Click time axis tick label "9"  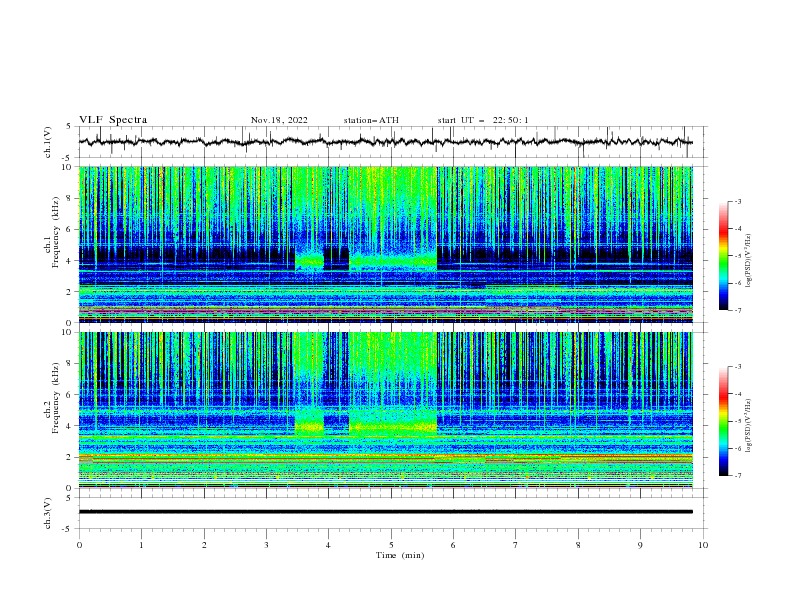[640, 545]
